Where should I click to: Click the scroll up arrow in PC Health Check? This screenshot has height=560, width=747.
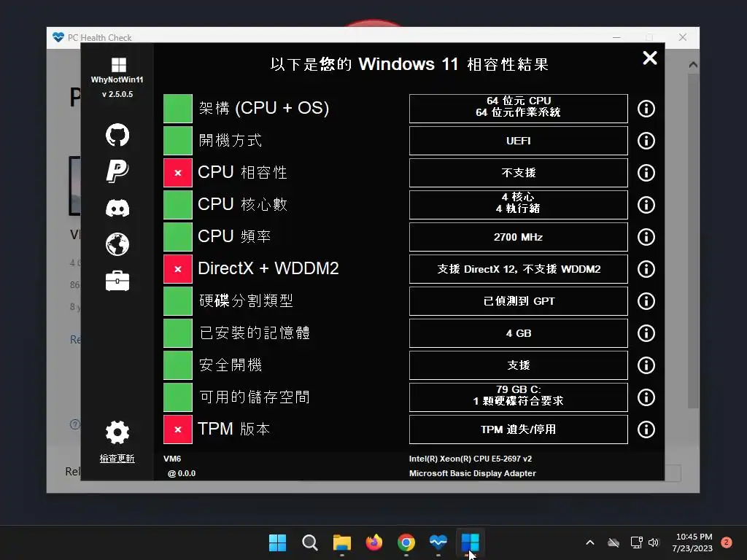coord(693,65)
